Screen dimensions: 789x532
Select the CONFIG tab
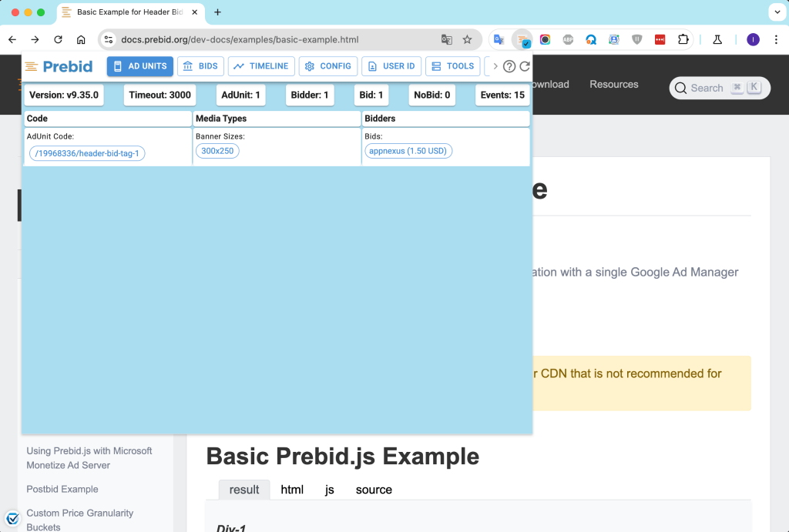(328, 66)
